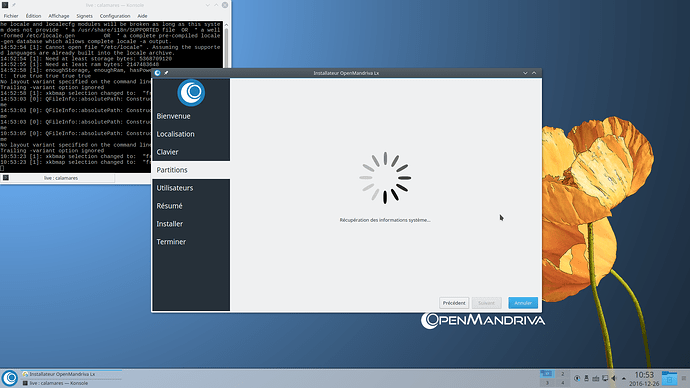Expand hidden system tray icons arrow

click(624, 378)
